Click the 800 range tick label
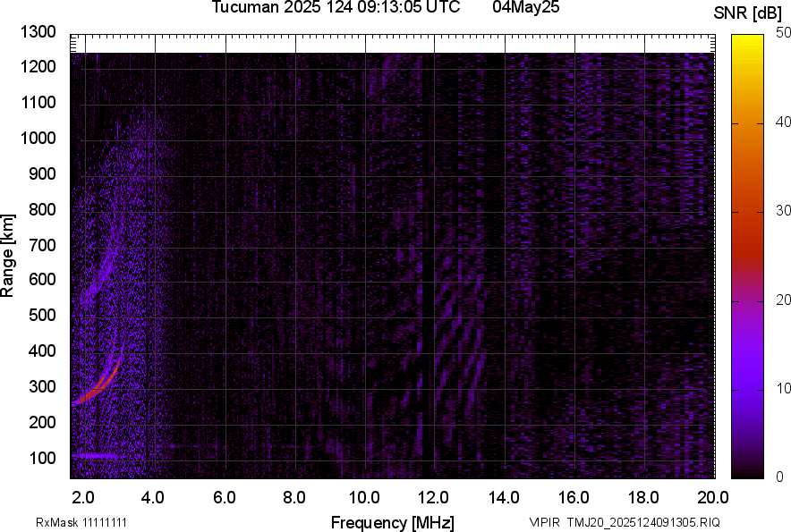791x532 pixels. click(x=42, y=209)
